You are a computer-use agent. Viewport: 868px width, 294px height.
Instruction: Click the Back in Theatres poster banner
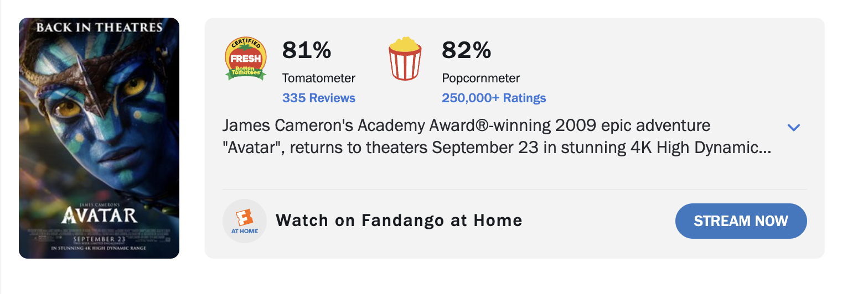click(x=99, y=27)
